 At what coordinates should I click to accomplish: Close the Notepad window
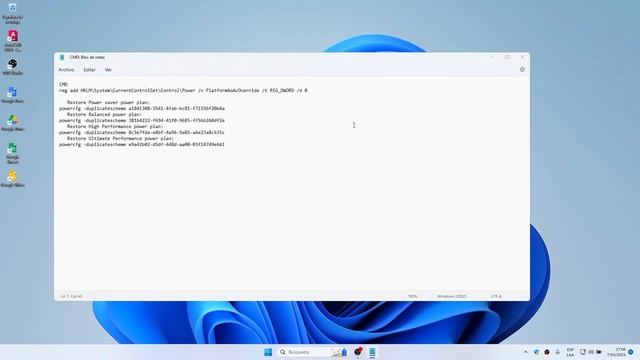point(522,57)
